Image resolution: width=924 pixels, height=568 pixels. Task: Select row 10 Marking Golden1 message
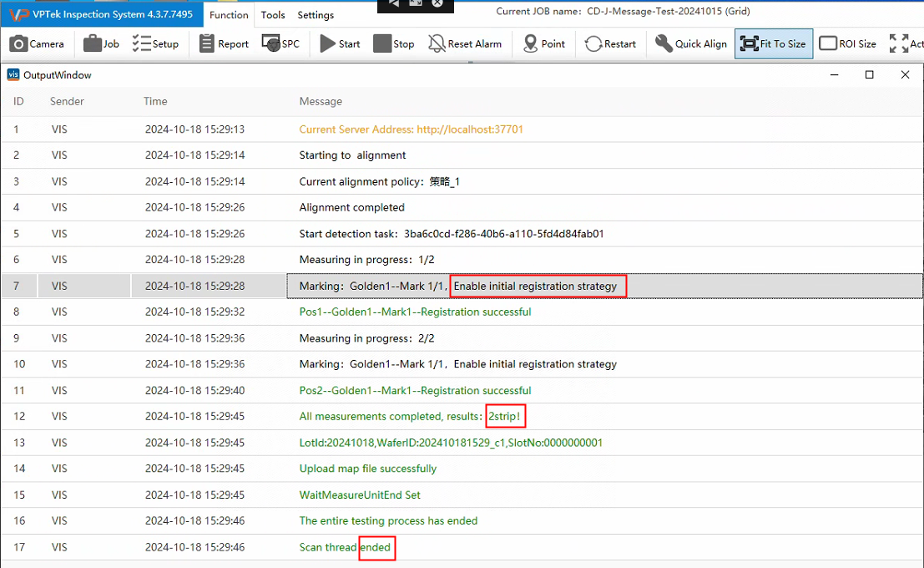coord(458,364)
